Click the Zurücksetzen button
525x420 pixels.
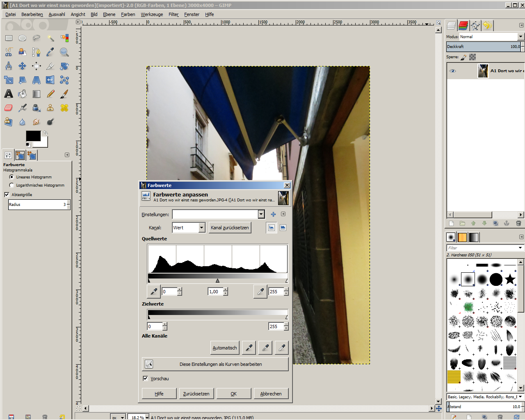click(x=196, y=394)
